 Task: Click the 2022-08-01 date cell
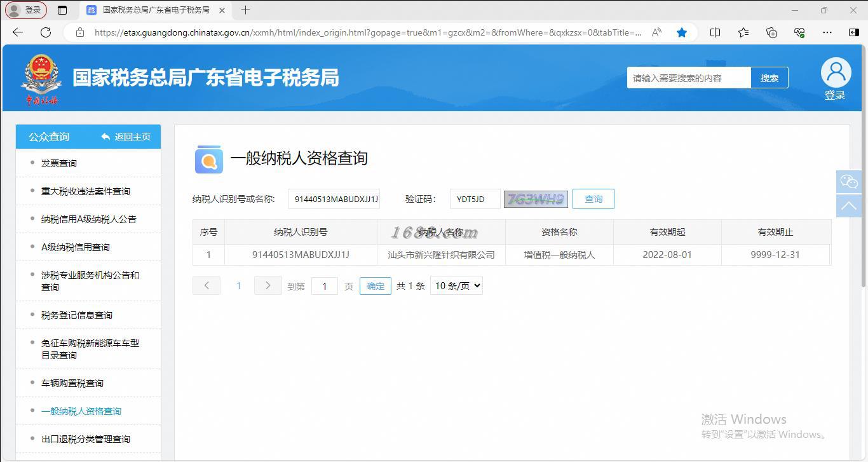667,255
